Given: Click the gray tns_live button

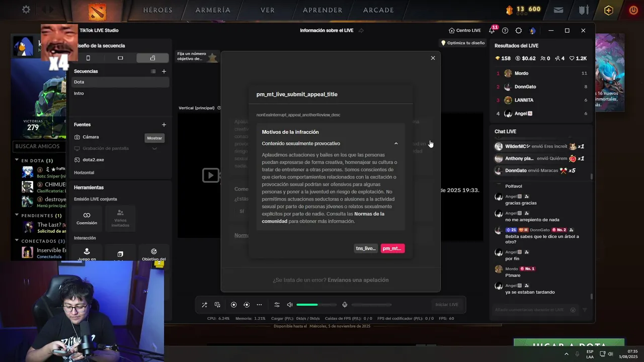Looking at the screenshot, I should 366,248.
